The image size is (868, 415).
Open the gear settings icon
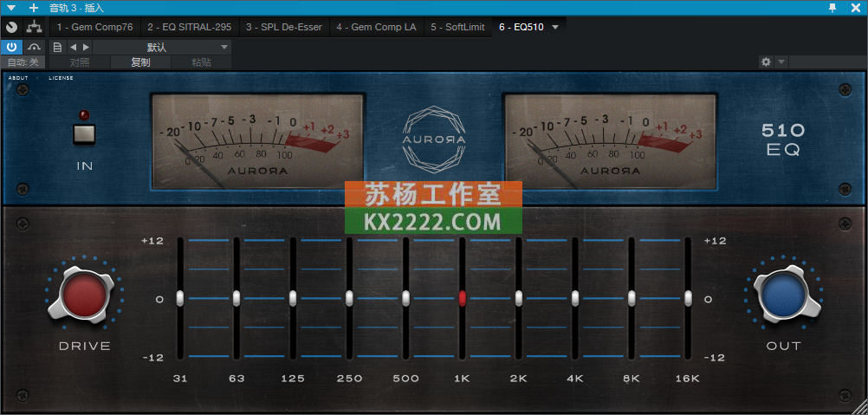click(x=766, y=62)
